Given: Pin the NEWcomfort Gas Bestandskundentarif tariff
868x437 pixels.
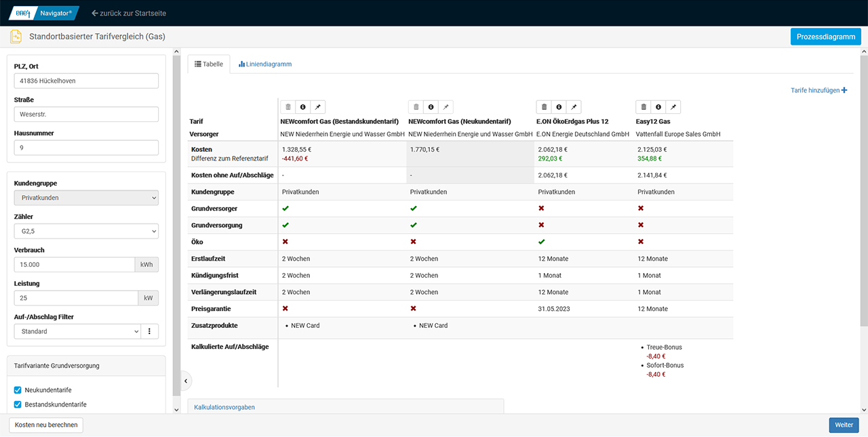Looking at the screenshot, I should pyautogui.click(x=318, y=107).
